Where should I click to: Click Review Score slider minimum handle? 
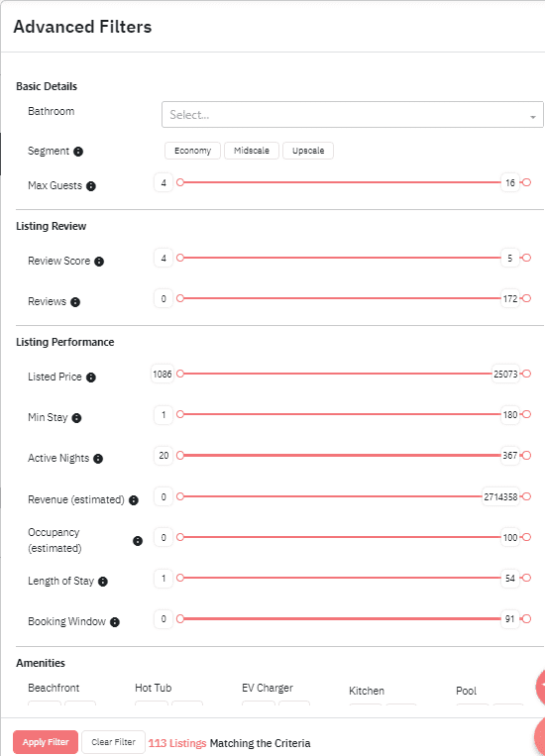point(180,258)
